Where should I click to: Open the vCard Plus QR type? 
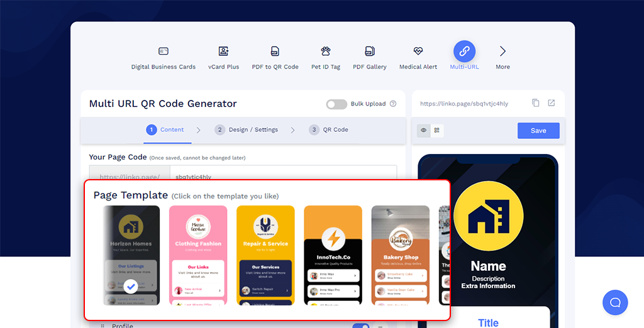click(x=223, y=52)
